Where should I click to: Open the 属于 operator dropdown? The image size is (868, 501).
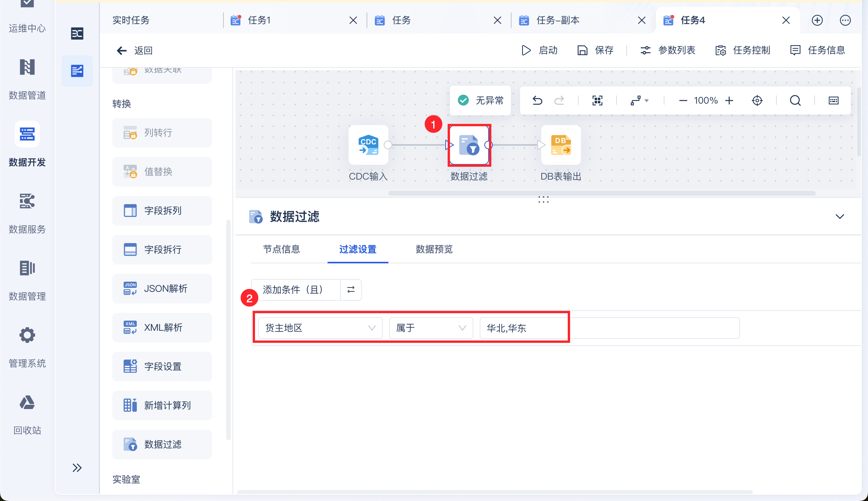(x=431, y=328)
